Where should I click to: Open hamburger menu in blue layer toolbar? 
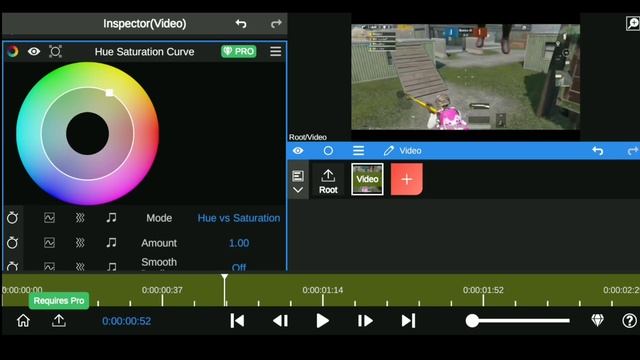(x=358, y=151)
